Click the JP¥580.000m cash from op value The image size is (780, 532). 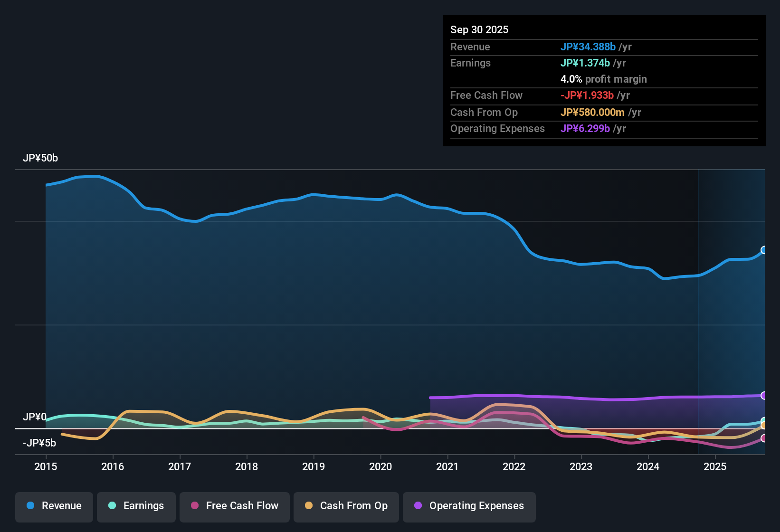592,112
